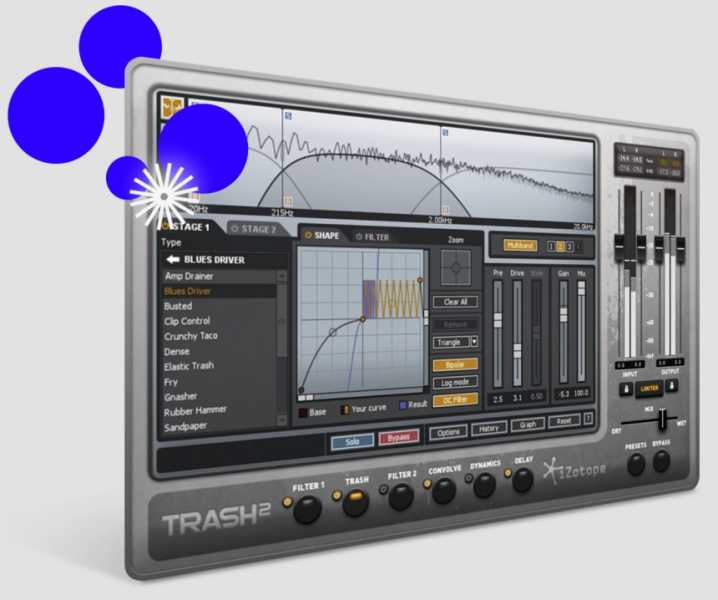The image size is (718, 600).
Task: Click the blue Solo button
Action: (x=352, y=442)
